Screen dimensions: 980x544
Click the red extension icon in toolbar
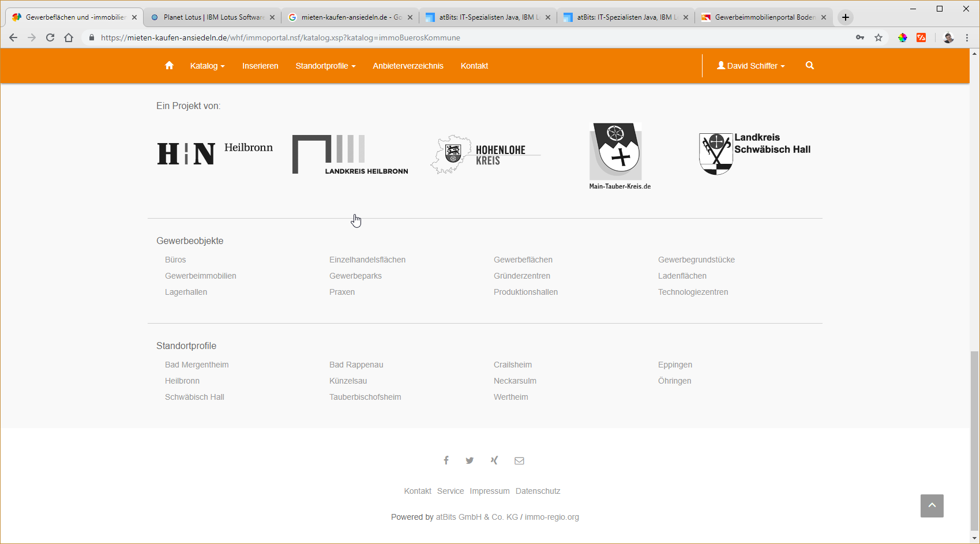pyautogui.click(x=921, y=37)
